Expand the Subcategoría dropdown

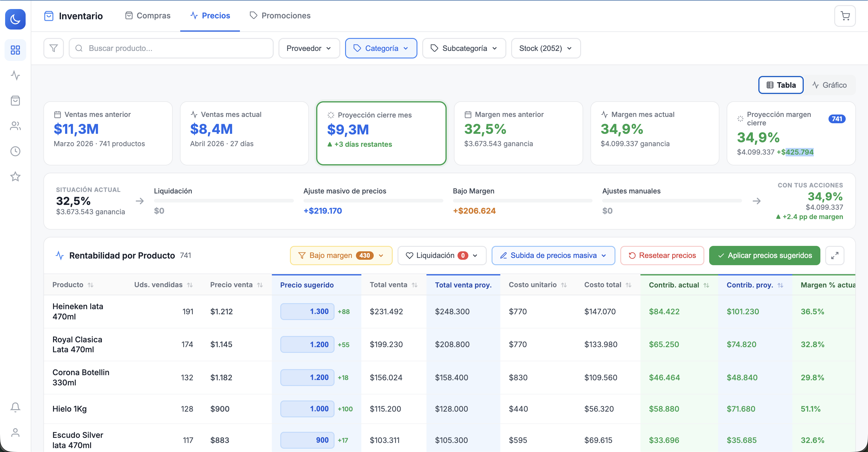point(464,48)
